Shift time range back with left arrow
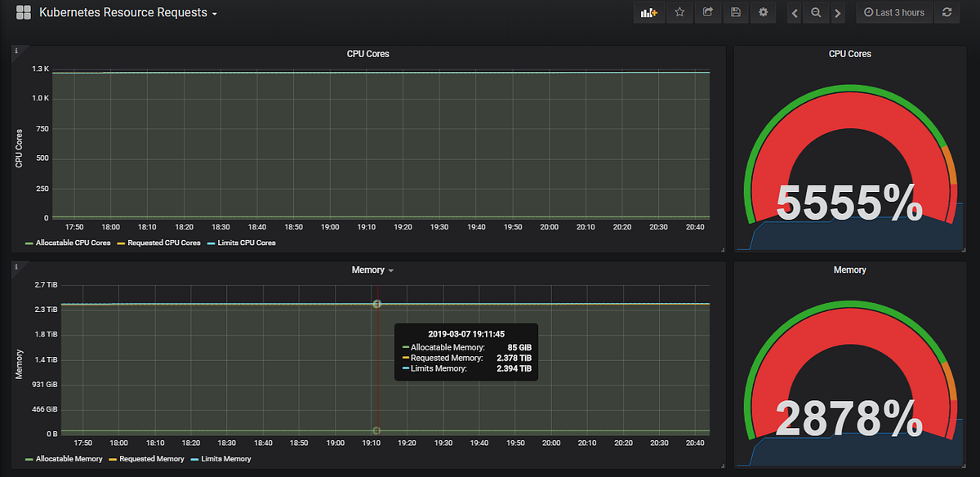The height and width of the screenshot is (477, 980). click(794, 12)
